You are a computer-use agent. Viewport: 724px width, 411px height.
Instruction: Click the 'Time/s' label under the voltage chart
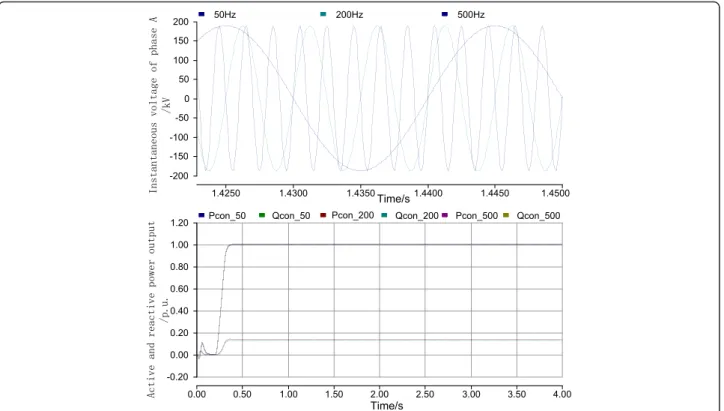coord(393,199)
